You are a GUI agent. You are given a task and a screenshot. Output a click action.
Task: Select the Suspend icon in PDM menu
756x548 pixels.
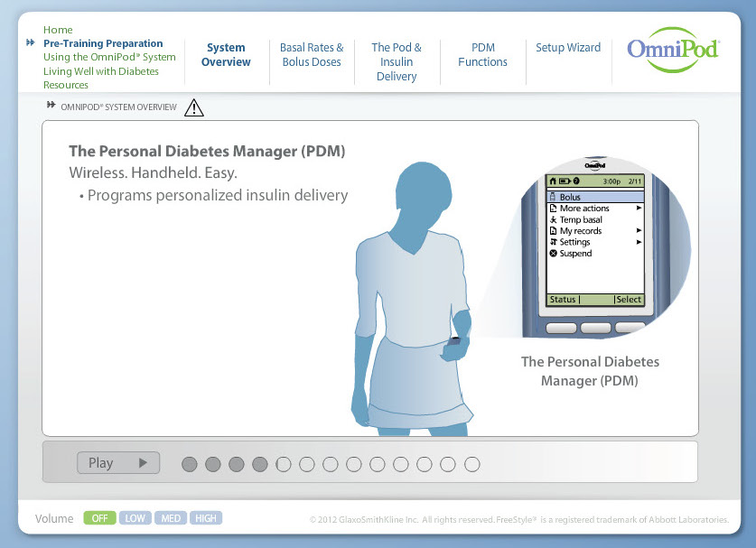(553, 253)
